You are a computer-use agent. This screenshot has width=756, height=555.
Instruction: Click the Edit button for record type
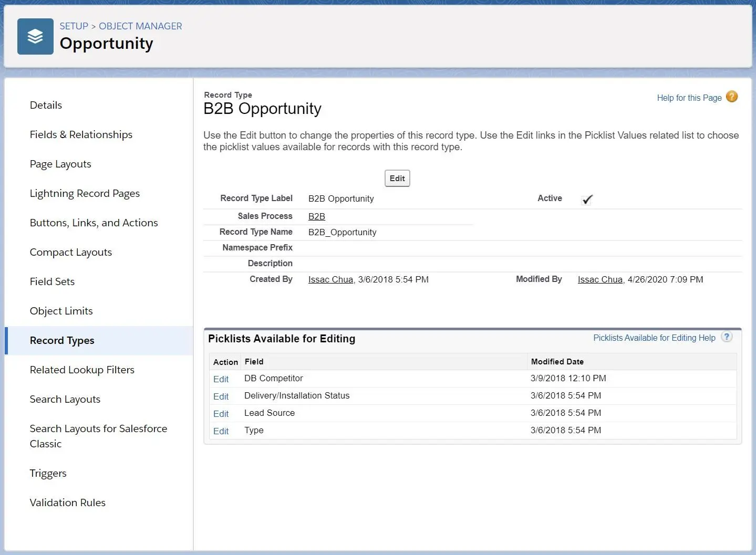[x=397, y=179]
